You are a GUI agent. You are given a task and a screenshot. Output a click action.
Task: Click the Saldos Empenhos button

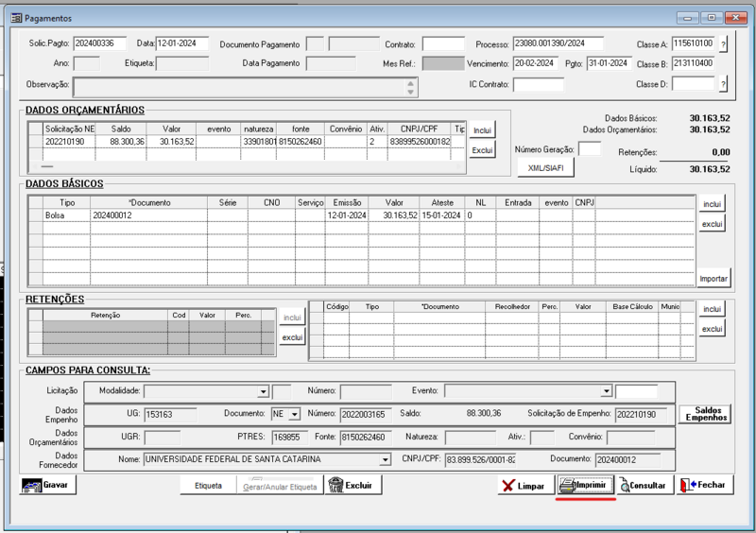(704, 414)
